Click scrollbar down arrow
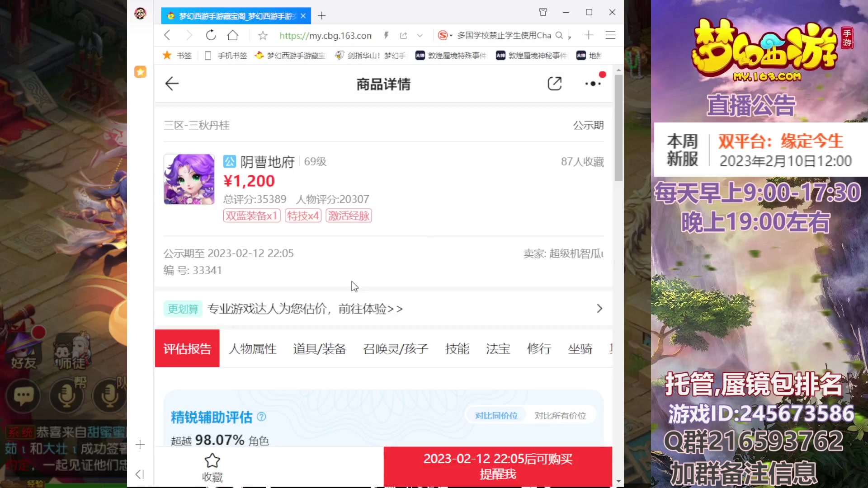The image size is (868, 488). pos(618,482)
